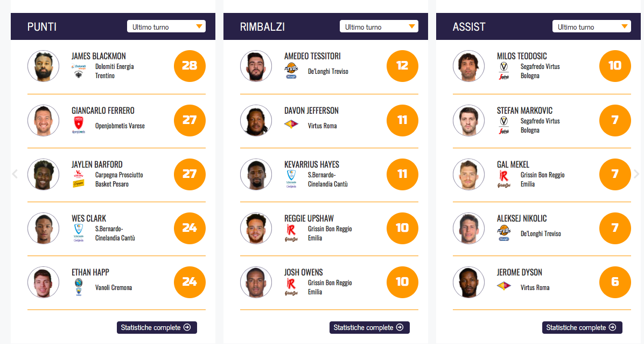Screen dimensions: 644x344
Task: Click Grissin Bon logo beside Gal Mekel
Action: (x=504, y=180)
